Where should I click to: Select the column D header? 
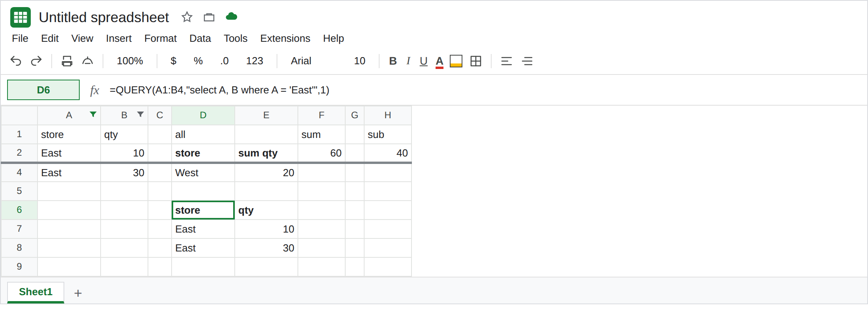click(x=203, y=115)
